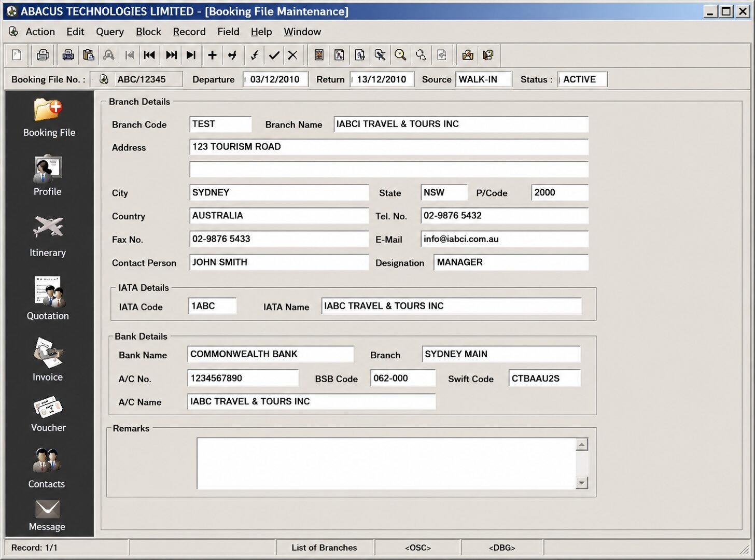
Task: Open Booking File in the sidebar
Action: (x=49, y=118)
